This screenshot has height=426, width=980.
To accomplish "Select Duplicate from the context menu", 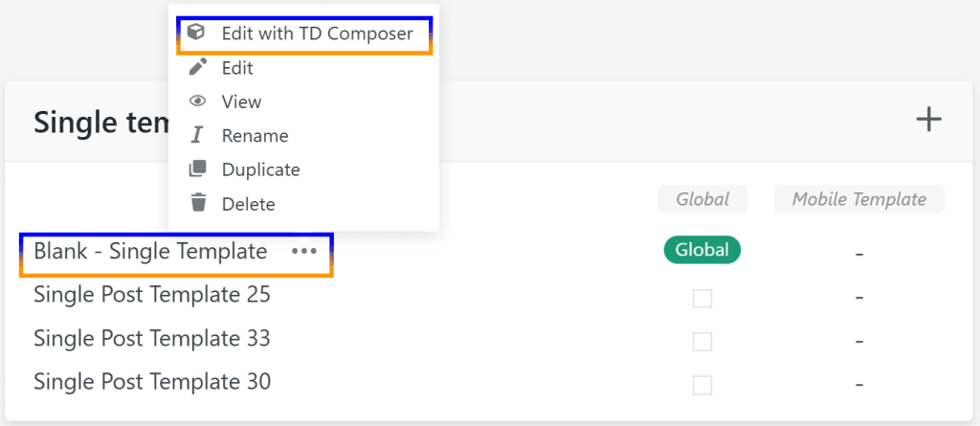I will tap(260, 169).
